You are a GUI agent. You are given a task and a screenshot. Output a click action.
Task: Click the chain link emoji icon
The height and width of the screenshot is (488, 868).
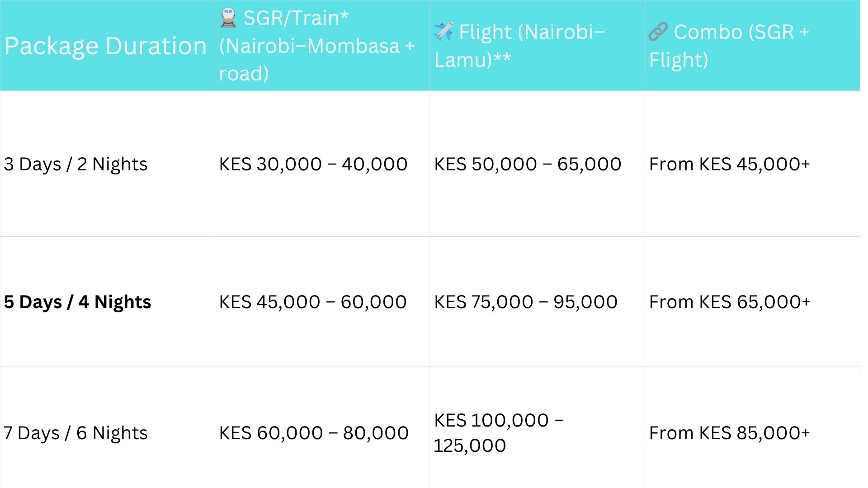click(x=658, y=32)
